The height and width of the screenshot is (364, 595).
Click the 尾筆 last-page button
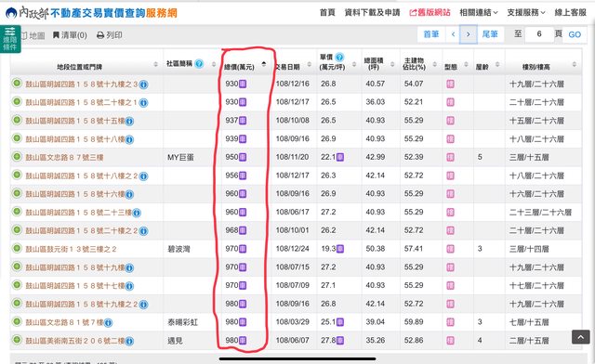click(x=490, y=34)
